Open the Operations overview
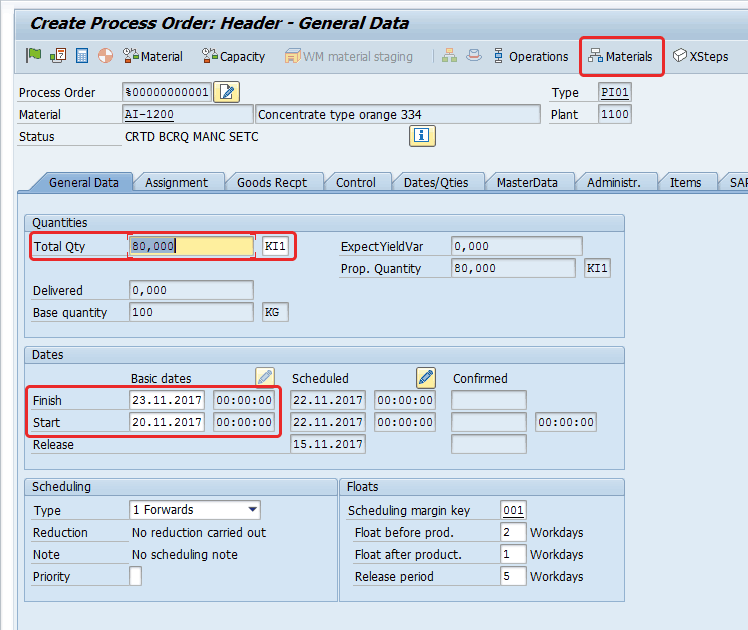 530,57
